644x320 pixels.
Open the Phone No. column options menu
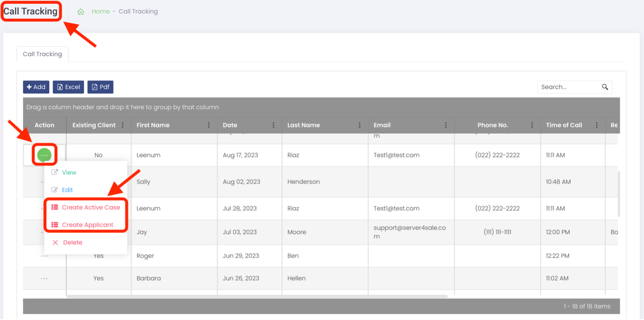(532, 125)
